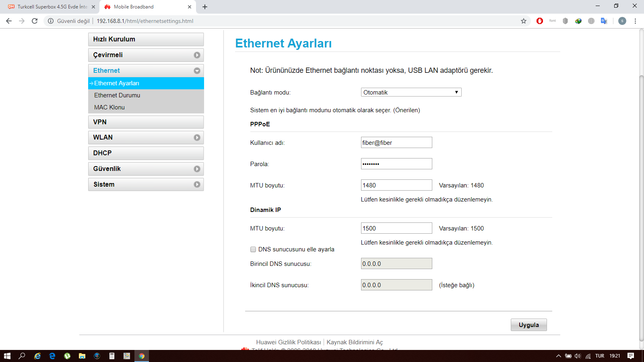Open the Chrome profile avatar 'S'

pos(622,21)
